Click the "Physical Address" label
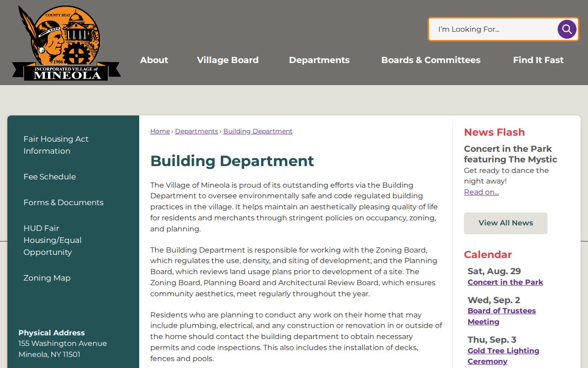The width and height of the screenshot is (588, 368). pos(51,333)
